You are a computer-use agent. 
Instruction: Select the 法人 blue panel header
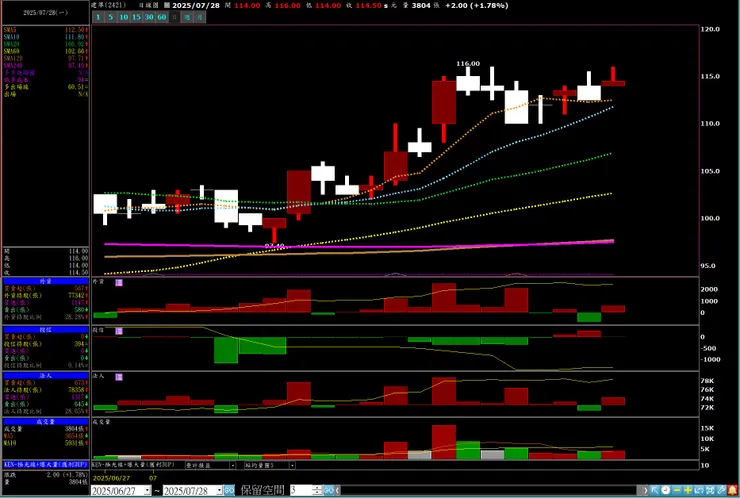[45, 375]
